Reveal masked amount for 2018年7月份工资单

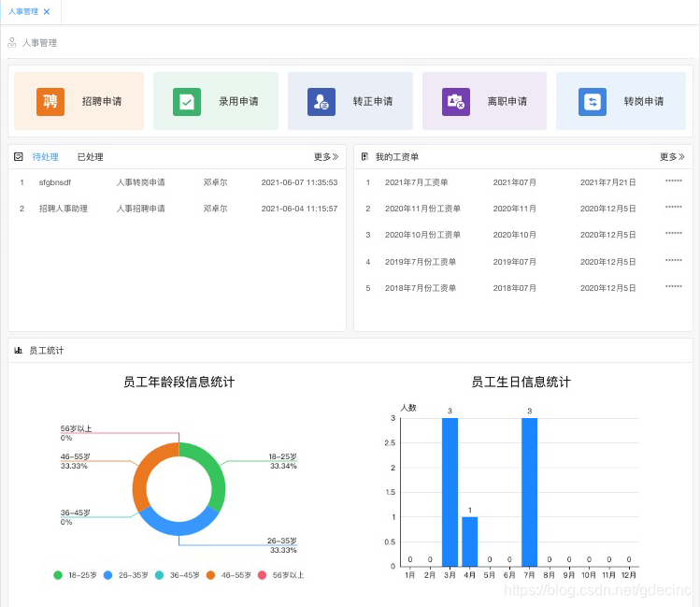coord(673,287)
